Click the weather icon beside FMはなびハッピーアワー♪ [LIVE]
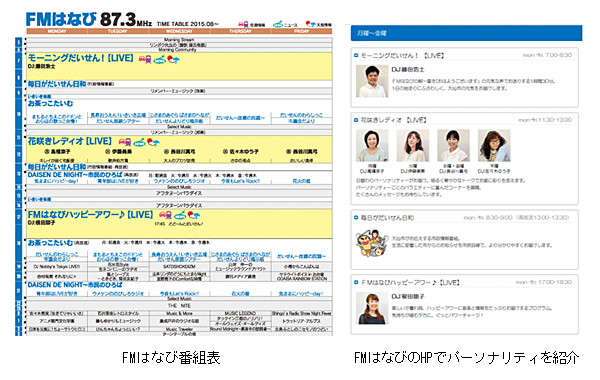This screenshot has width=600, height=380. [194, 215]
